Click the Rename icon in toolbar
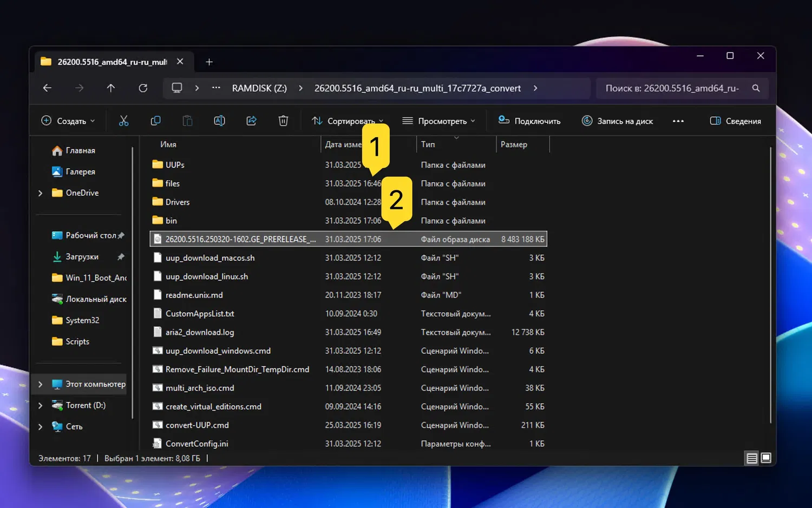 219,121
